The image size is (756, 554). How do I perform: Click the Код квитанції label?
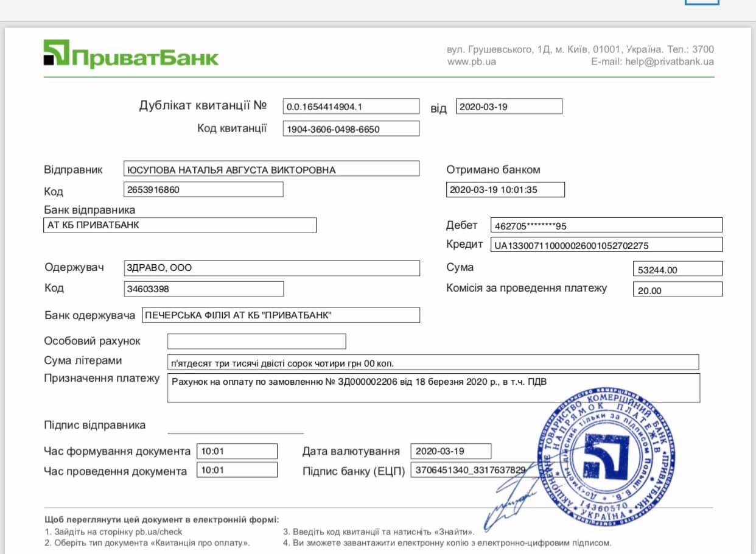point(232,128)
